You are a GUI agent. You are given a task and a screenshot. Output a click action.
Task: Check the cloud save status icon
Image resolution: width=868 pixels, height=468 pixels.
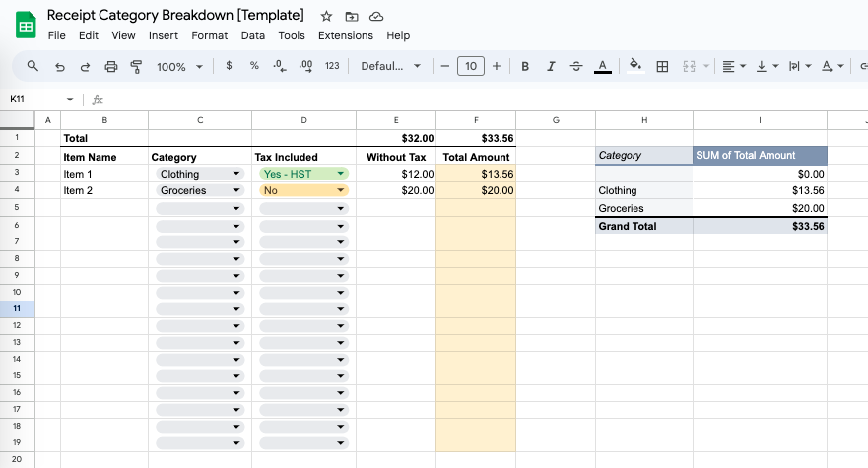[376, 16]
